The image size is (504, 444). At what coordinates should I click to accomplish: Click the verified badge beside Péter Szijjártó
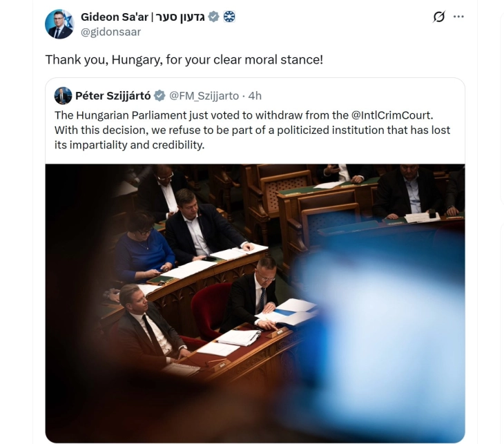point(159,96)
